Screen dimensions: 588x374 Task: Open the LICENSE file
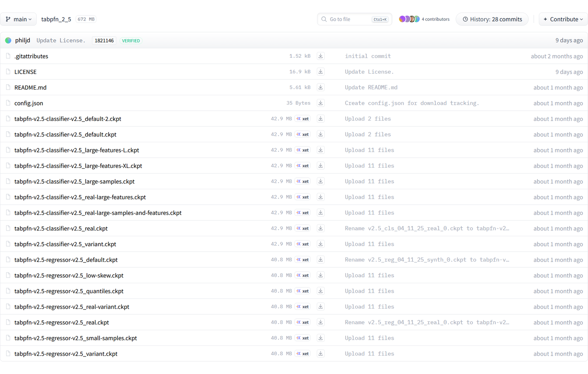[x=25, y=72]
